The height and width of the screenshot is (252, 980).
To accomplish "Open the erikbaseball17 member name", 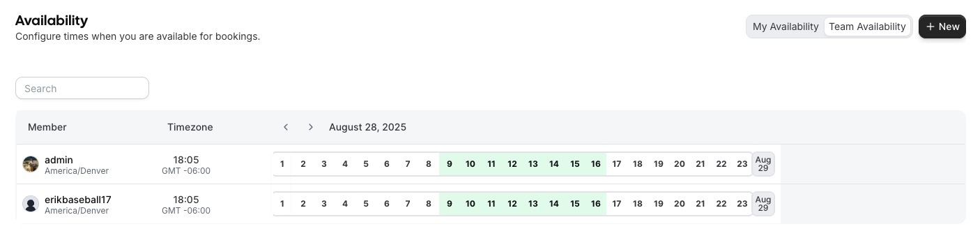I will click(78, 200).
